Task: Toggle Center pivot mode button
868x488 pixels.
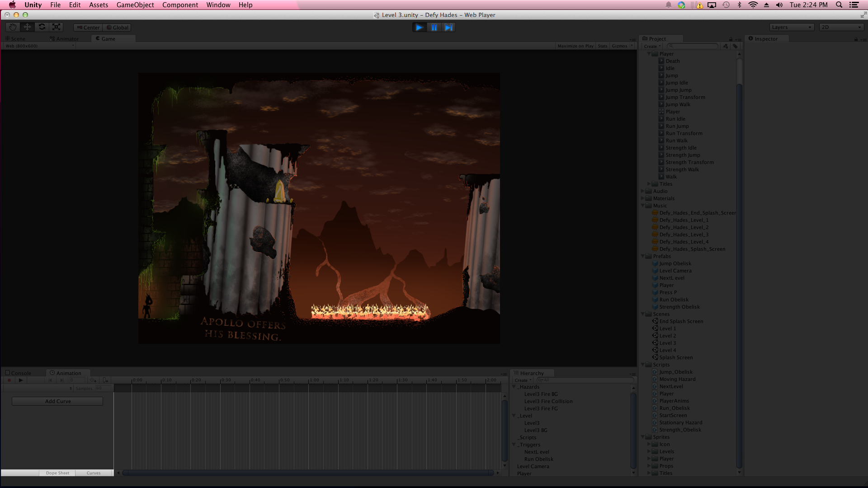Action: [x=88, y=28]
